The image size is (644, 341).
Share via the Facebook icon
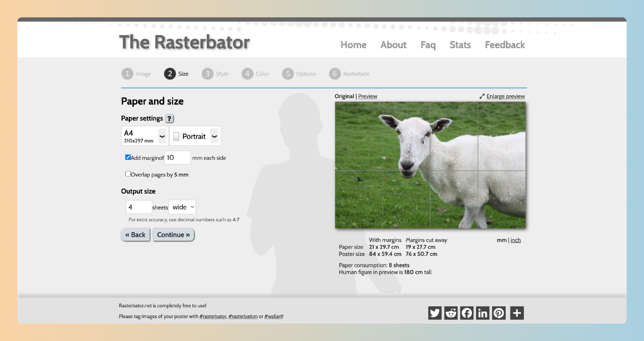[466, 313]
